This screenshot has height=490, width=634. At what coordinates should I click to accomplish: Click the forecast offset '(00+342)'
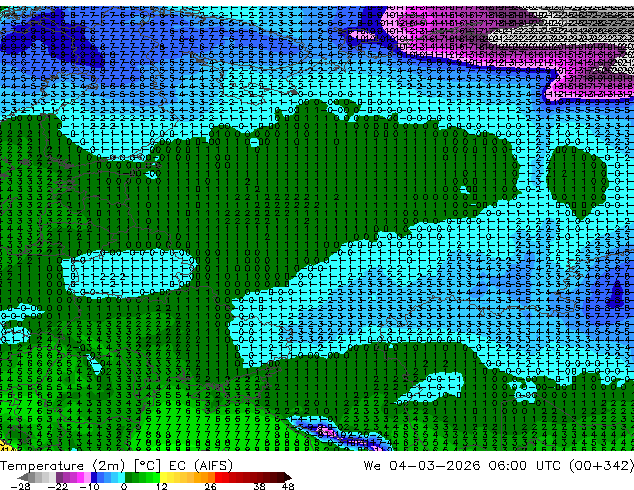coord(601,465)
